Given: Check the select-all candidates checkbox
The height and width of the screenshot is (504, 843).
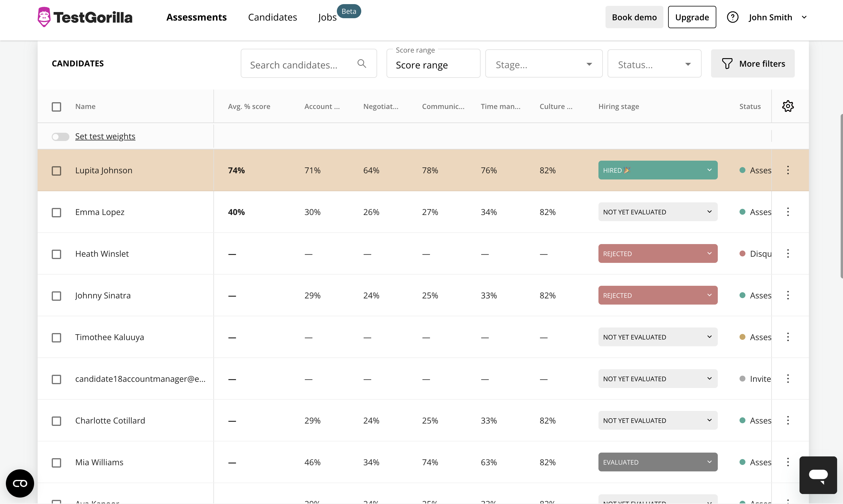Looking at the screenshot, I should [56, 107].
